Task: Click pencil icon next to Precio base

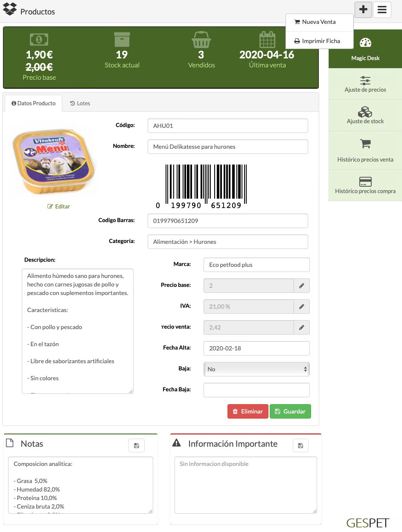Action: pos(301,286)
